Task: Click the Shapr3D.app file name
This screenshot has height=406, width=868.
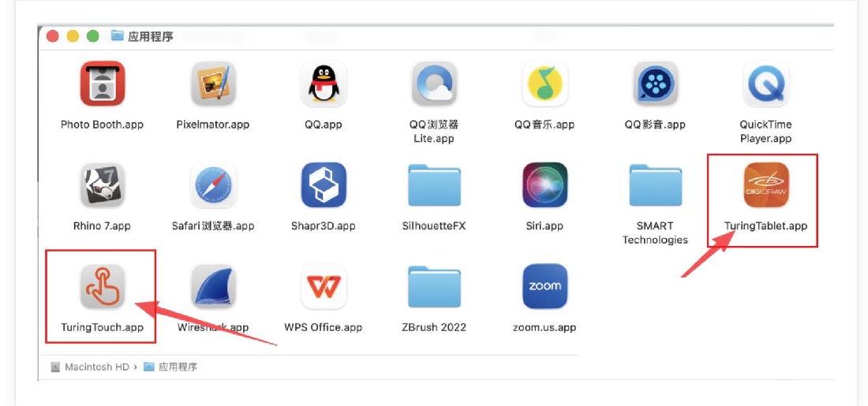Action: 324,225
